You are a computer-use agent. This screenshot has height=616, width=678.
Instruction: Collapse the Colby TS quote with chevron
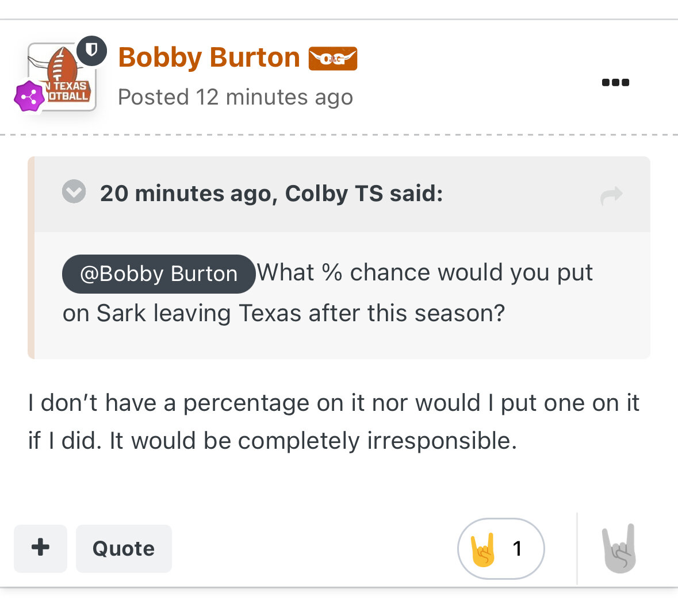74,192
